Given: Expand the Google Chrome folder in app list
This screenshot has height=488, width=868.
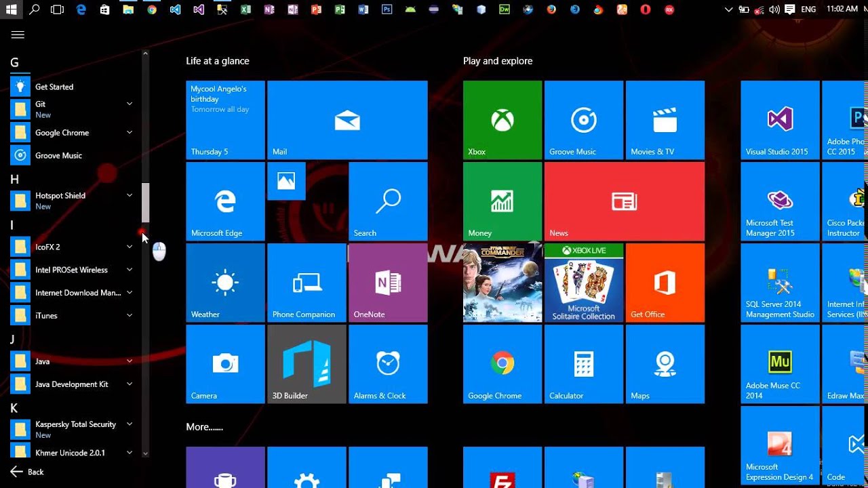Looking at the screenshot, I should coord(130,132).
